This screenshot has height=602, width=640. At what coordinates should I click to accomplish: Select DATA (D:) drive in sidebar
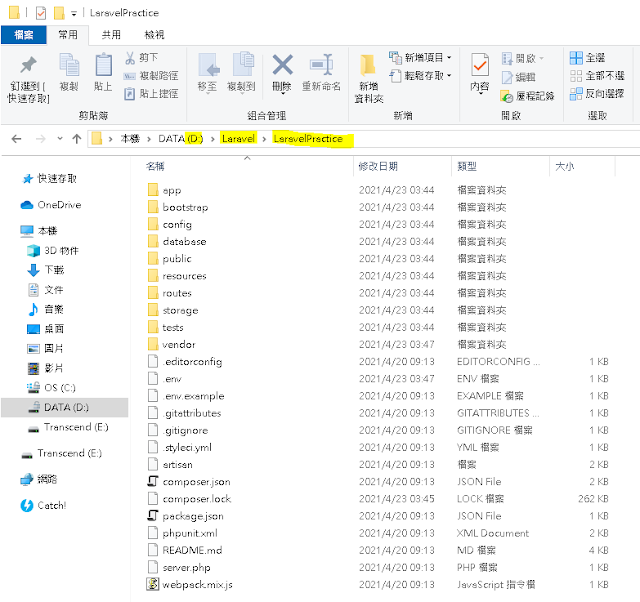[x=64, y=407]
